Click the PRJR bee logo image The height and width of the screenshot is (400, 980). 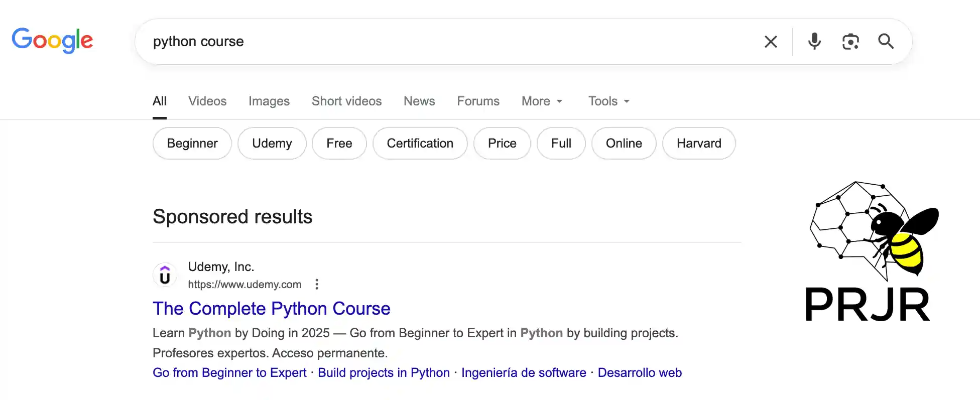click(x=871, y=250)
